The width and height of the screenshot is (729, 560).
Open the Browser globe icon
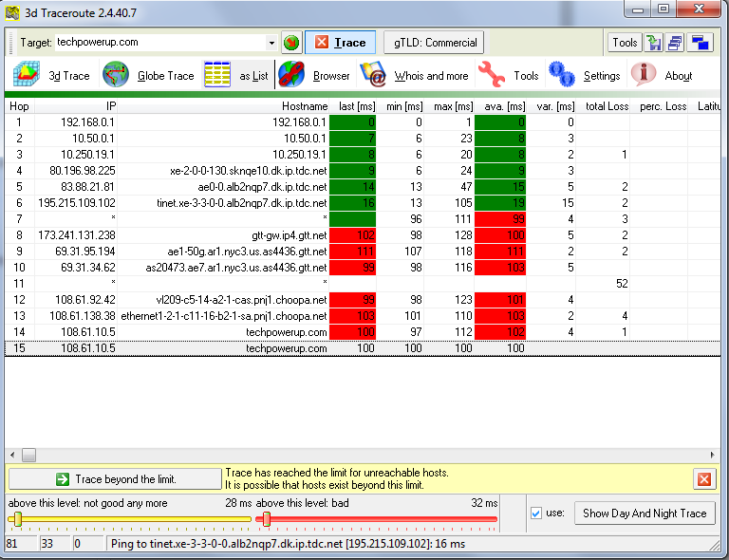click(291, 74)
